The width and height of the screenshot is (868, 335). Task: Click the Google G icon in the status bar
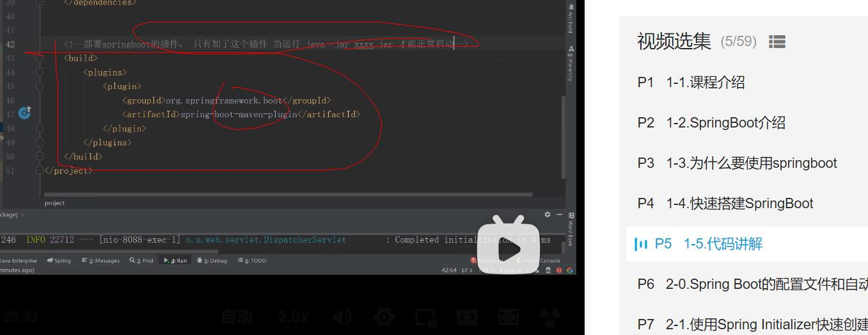(569, 270)
